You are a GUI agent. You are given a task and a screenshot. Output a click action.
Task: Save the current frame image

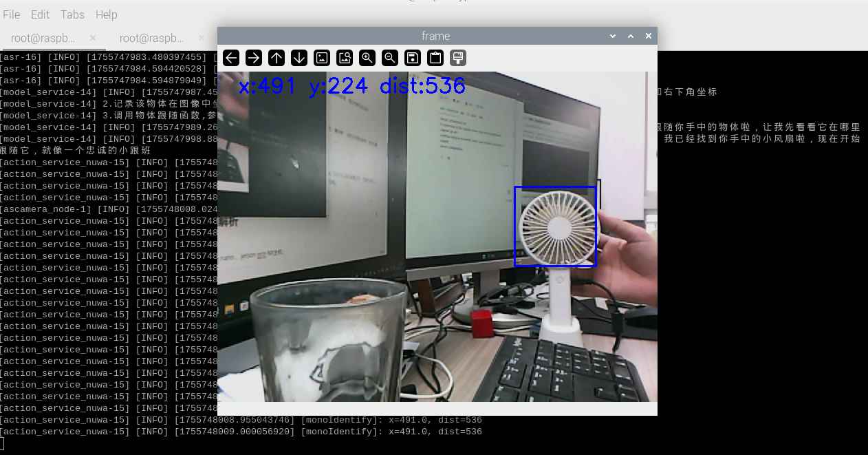tap(413, 58)
